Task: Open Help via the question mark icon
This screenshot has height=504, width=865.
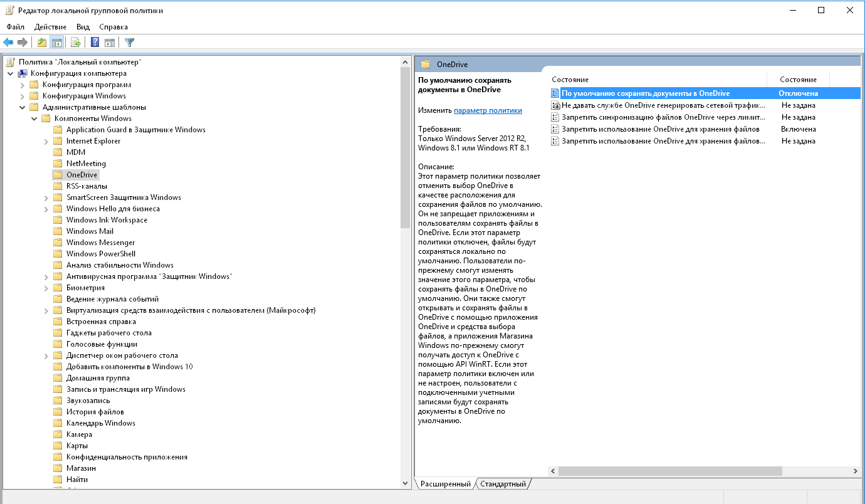Action: [95, 43]
